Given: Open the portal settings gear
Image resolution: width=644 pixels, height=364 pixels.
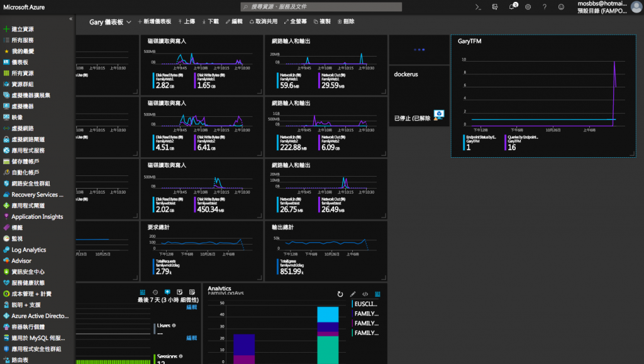Looking at the screenshot, I should [x=528, y=7].
